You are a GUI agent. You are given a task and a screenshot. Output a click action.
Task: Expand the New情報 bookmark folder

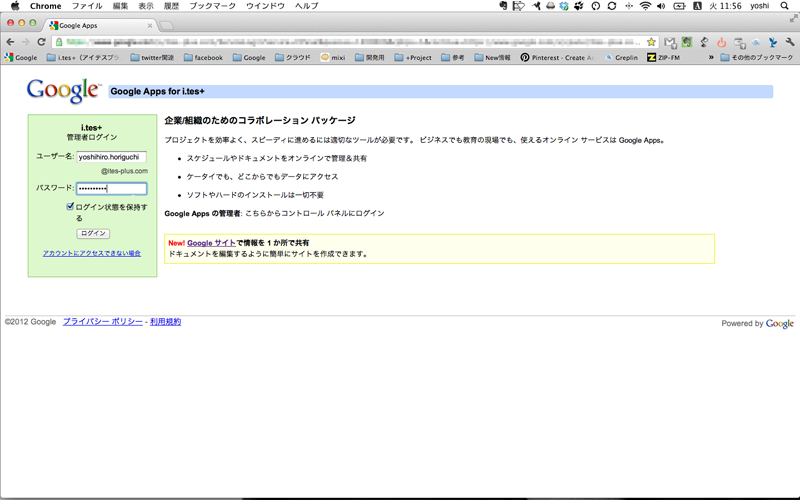point(492,58)
